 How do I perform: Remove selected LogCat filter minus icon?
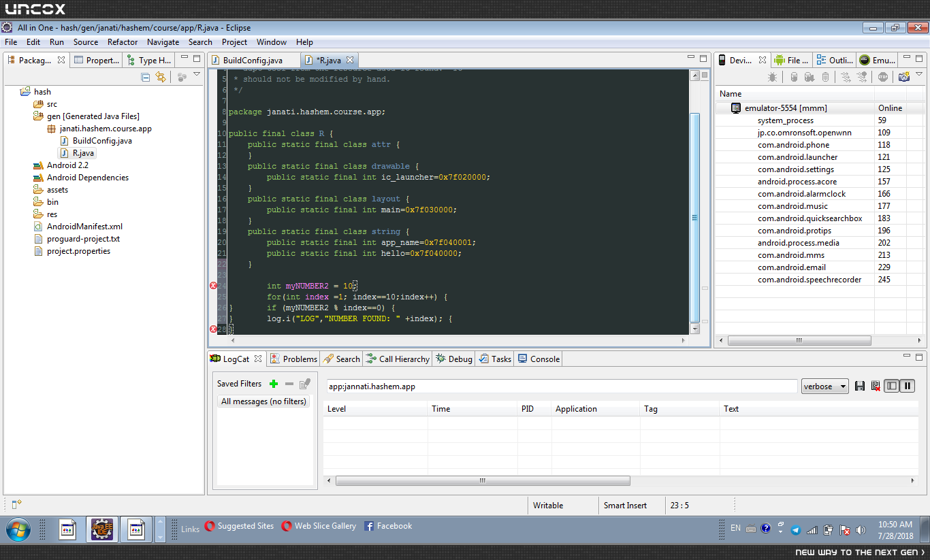[x=289, y=384]
